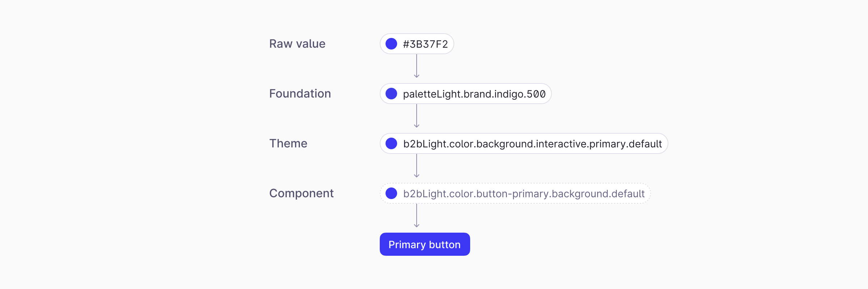This screenshot has width=868, height=289.
Task: Click the b2bLight.color.button-primary.background.default token text
Action: coord(524,194)
